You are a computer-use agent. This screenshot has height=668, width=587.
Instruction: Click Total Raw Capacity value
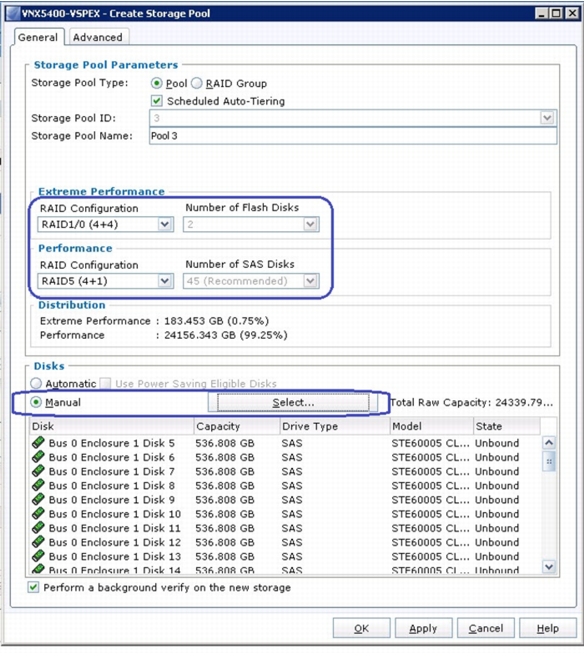pyautogui.click(x=524, y=402)
